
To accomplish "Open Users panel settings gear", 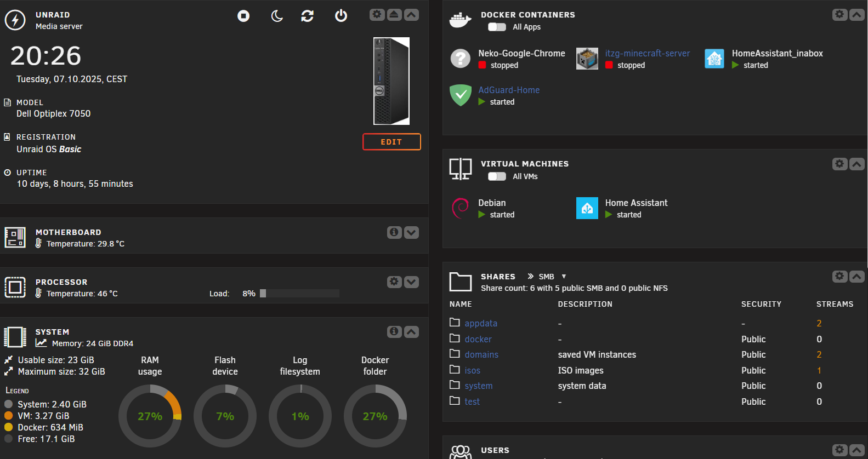I will (x=839, y=450).
